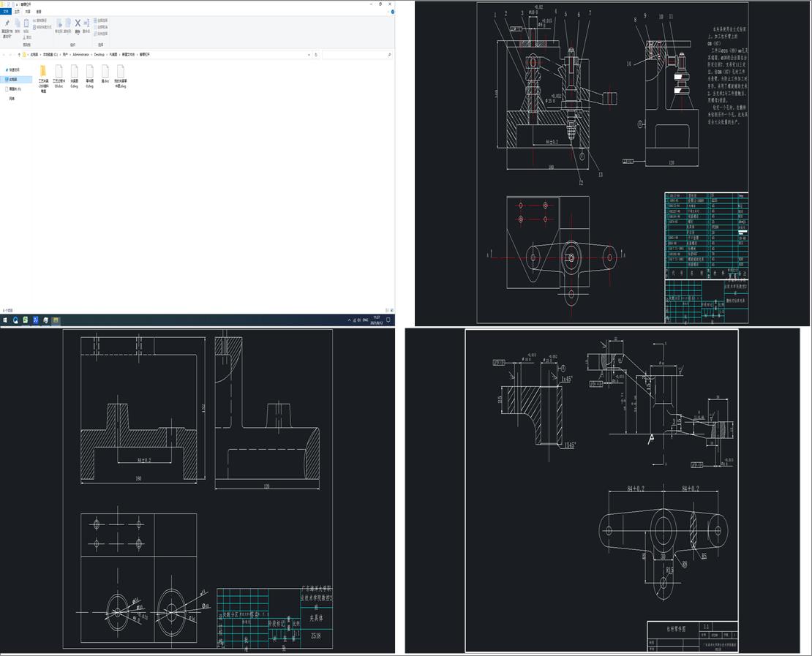Screen dimensions: 812x656
Task: Switch to the Share ribbon tab
Action: click(x=28, y=12)
